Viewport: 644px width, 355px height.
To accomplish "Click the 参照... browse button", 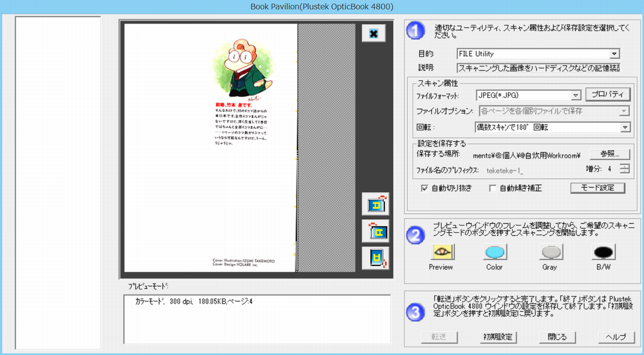I will pyautogui.click(x=610, y=154).
